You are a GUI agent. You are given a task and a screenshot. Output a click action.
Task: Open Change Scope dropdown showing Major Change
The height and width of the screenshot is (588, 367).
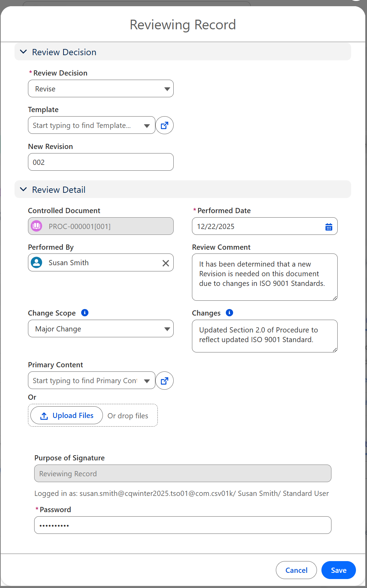point(100,329)
